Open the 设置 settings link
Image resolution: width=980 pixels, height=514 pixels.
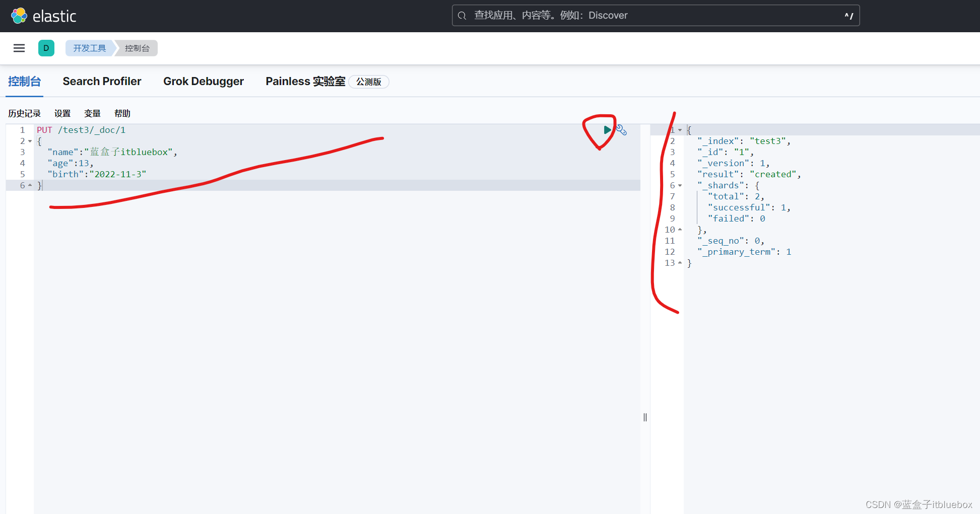point(62,113)
